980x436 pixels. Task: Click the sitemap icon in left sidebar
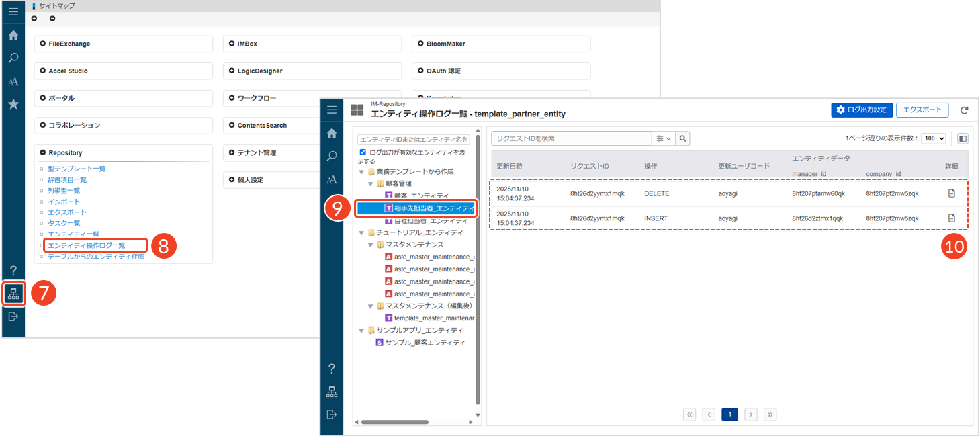click(13, 294)
